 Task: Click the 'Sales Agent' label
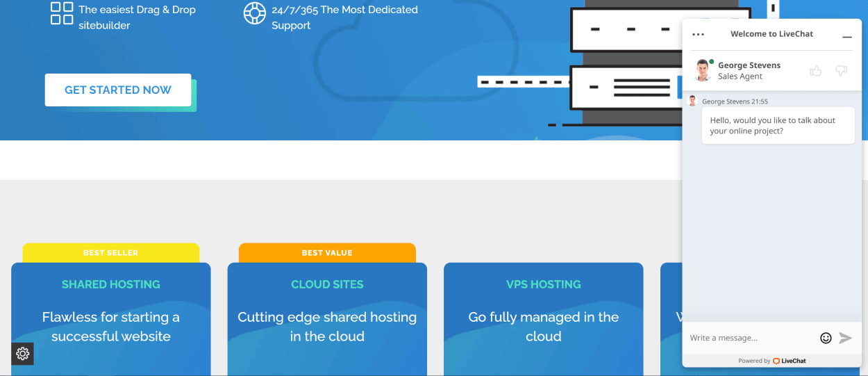740,76
